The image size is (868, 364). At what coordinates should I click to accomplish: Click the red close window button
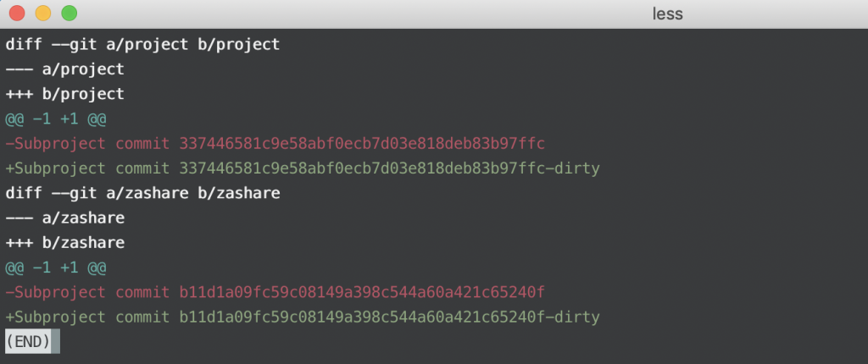pos(17,13)
